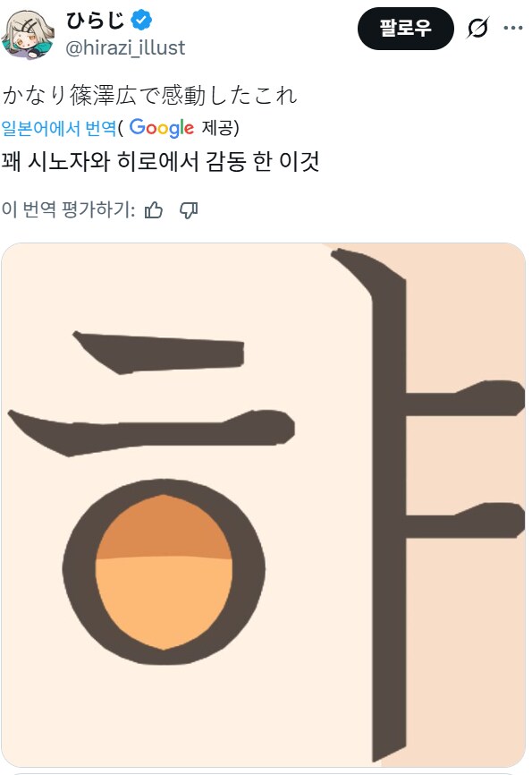
Task: Follow the account with 팔로우 button
Action: [406, 28]
